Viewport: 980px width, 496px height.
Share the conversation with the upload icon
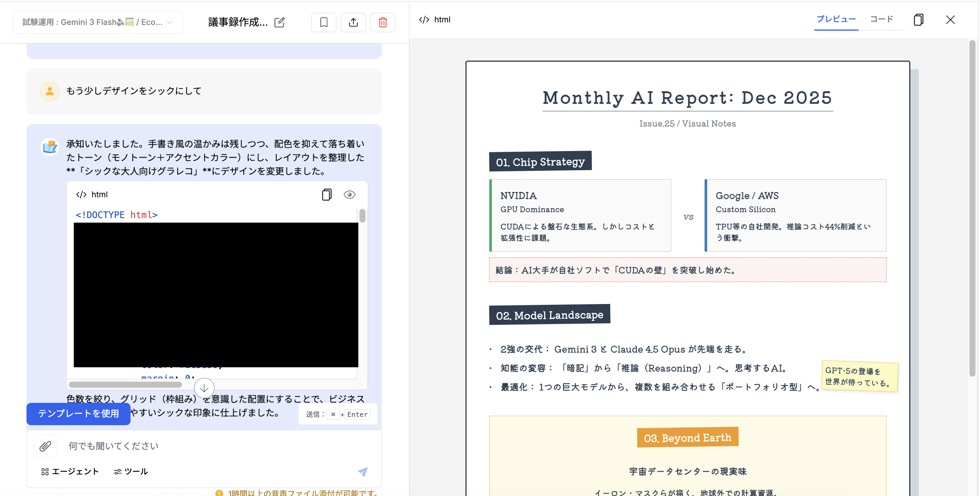click(x=353, y=22)
